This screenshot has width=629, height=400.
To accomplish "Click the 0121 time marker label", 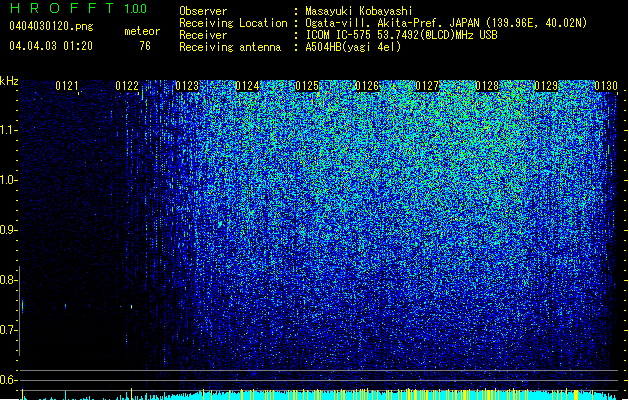I will pos(67,86).
